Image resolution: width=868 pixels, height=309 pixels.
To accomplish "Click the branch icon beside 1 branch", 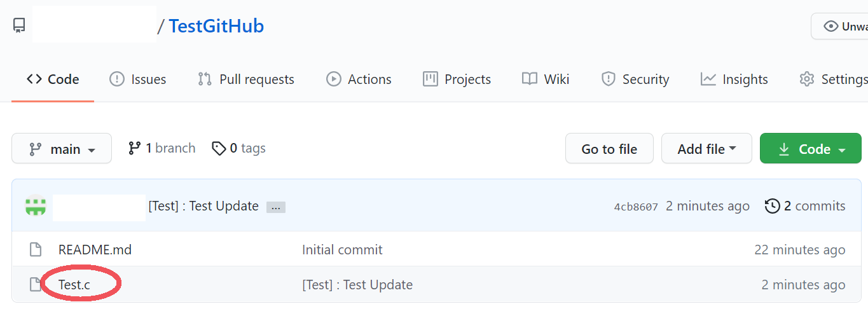I will pyautogui.click(x=134, y=148).
